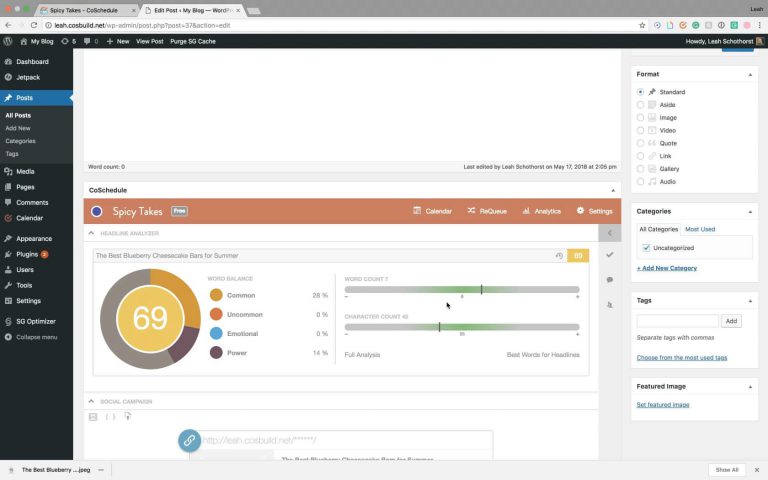Open All Posts in the sidebar
Screen dimensions: 768x480
point(18,115)
